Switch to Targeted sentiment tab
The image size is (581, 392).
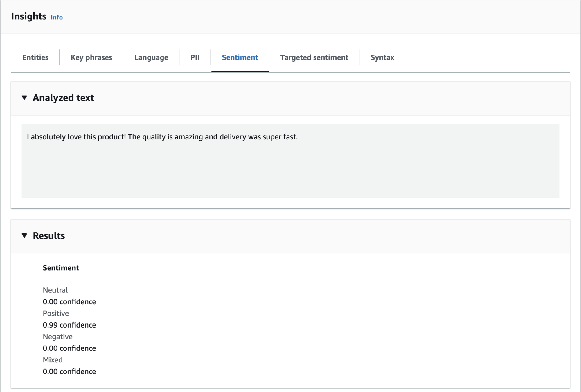point(314,57)
